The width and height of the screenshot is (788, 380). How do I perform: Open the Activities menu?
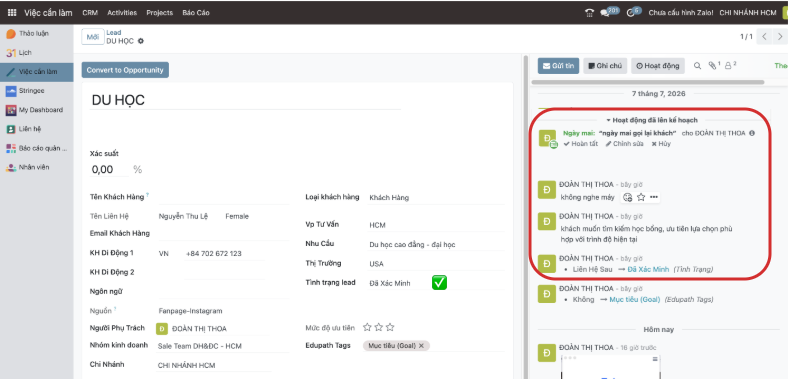[x=122, y=13]
